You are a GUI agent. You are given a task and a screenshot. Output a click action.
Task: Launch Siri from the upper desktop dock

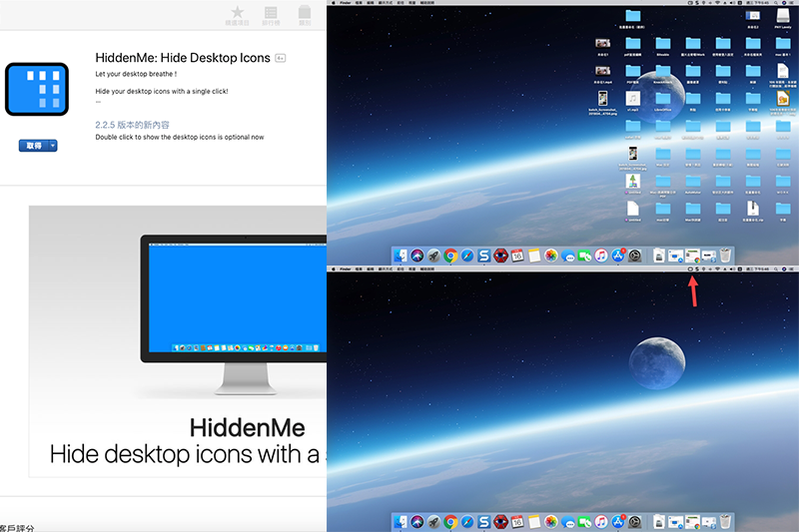coord(417,256)
